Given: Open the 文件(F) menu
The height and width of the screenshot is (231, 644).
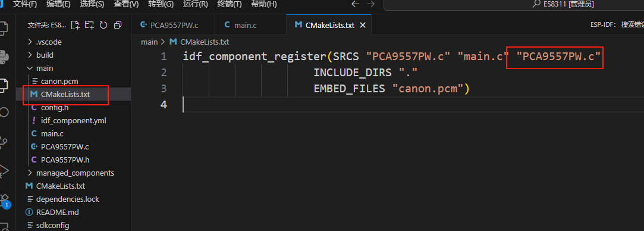Looking at the screenshot, I should pyautogui.click(x=25, y=4).
